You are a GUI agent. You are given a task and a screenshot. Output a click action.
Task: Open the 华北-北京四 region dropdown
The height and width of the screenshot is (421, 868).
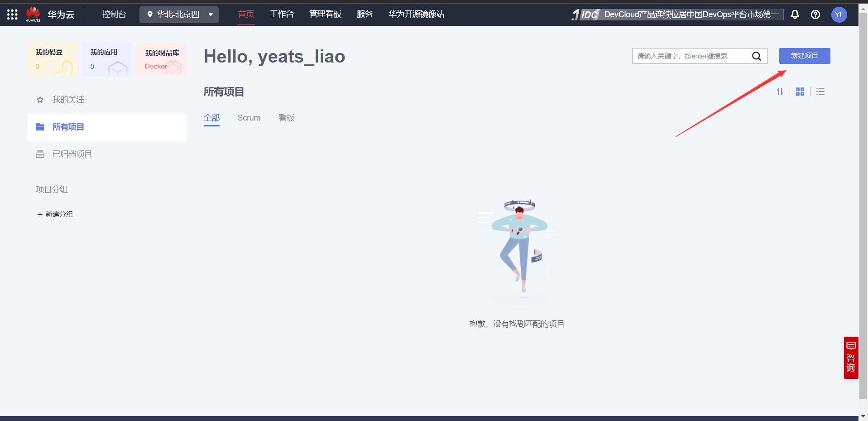[178, 14]
